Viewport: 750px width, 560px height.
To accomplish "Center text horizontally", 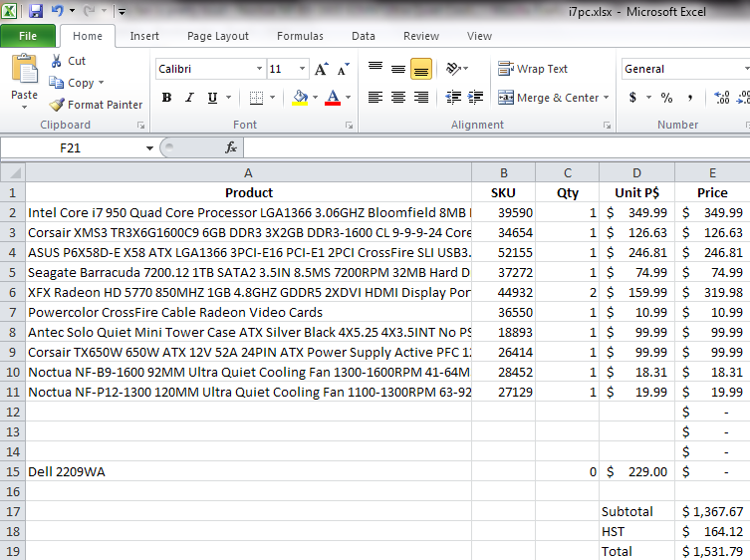I will tap(398, 98).
